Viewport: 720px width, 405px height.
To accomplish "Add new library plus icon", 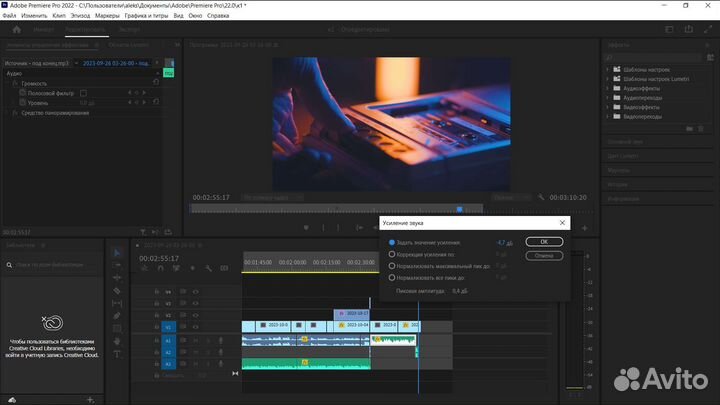I will [90, 400].
